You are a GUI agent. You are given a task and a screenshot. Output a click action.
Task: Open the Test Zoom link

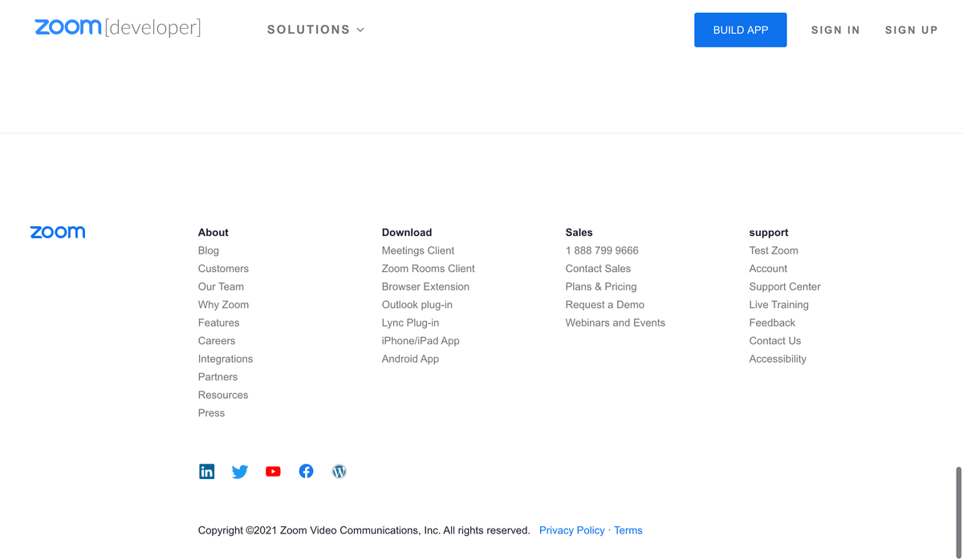(x=774, y=250)
